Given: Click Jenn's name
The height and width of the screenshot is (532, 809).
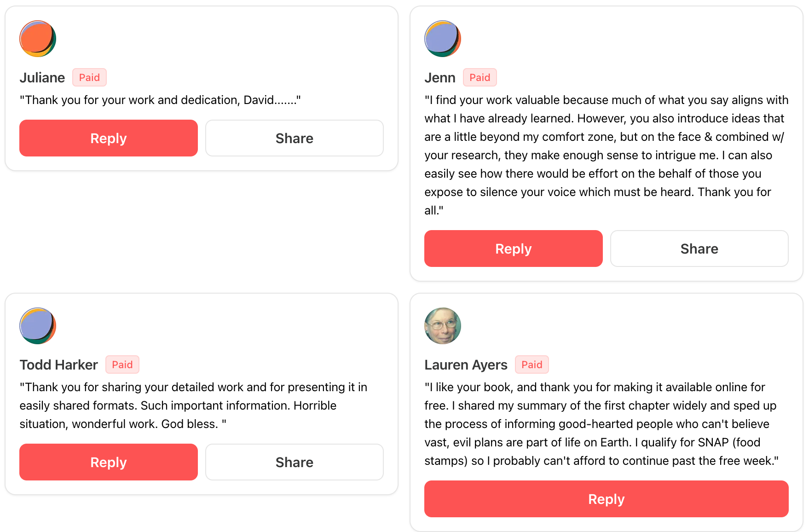Looking at the screenshot, I should [440, 78].
